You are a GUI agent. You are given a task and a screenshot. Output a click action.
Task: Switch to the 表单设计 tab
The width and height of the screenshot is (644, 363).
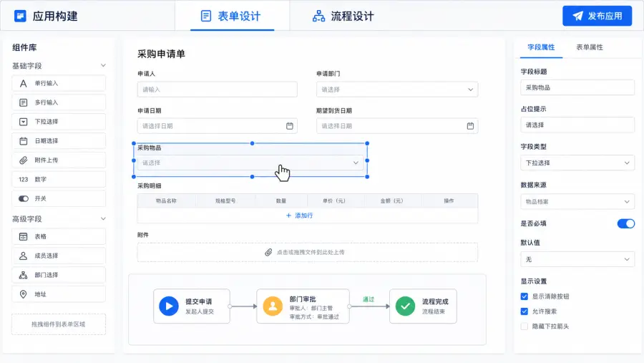click(x=232, y=16)
